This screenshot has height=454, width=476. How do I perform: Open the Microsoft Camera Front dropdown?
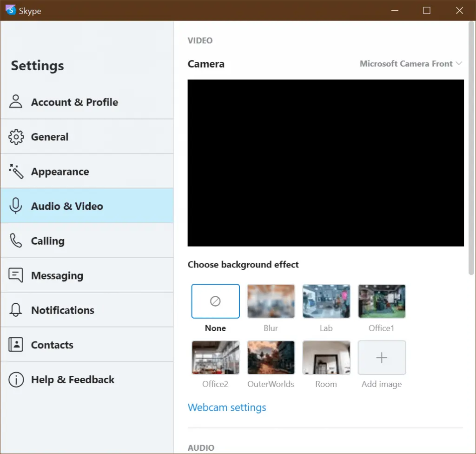click(411, 64)
